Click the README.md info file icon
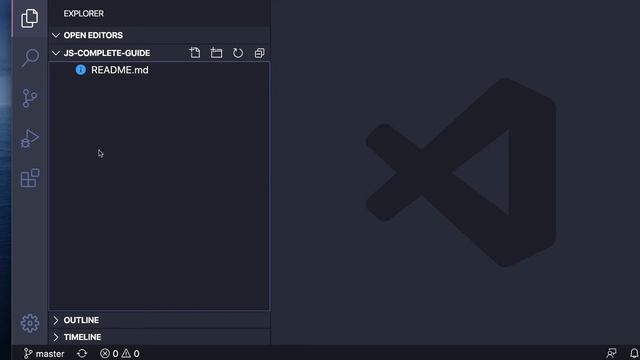This screenshot has width=640, height=360. pyautogui.click(x=80, y=70)
